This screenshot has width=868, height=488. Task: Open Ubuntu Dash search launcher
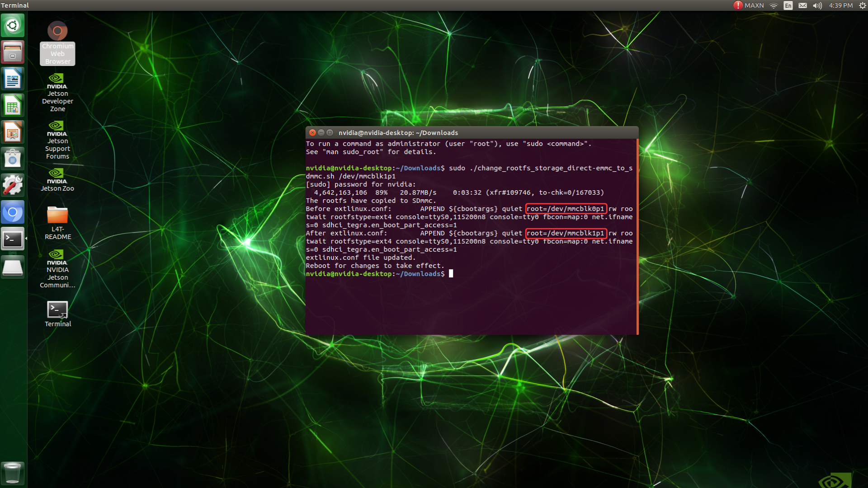point(13,25)
